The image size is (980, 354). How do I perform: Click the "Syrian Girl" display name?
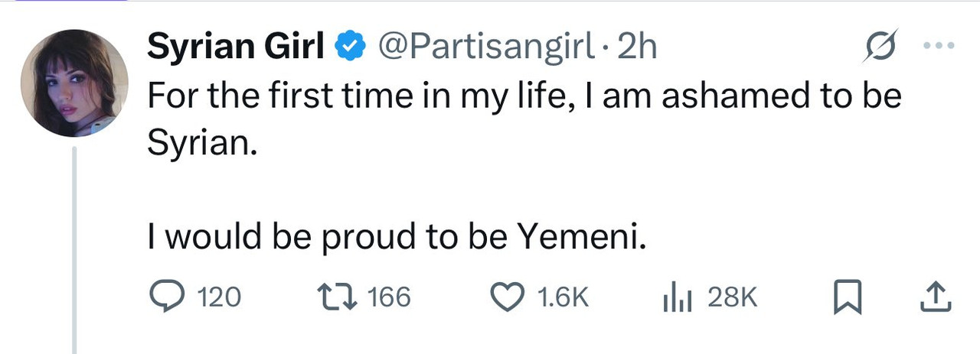pos(235,47)
